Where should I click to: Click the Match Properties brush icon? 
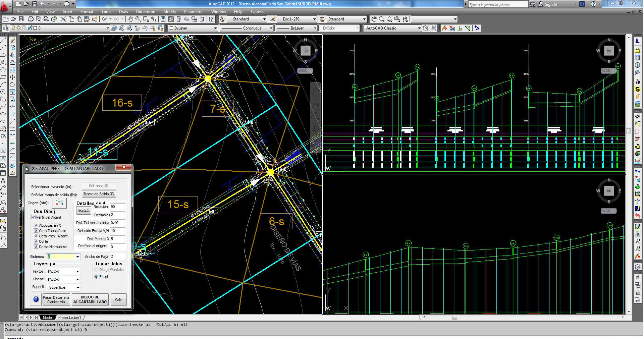[x=87, y=19]
